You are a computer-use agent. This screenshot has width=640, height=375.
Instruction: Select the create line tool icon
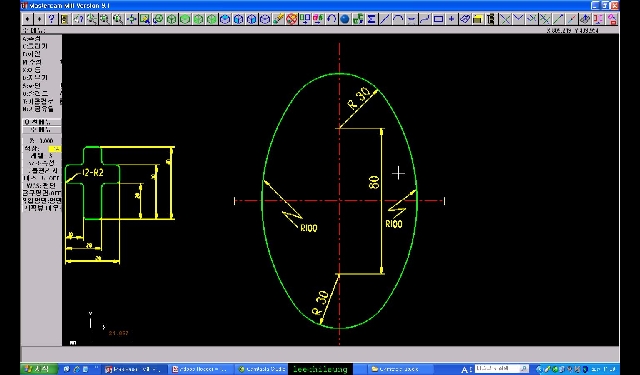[x=384, y=19]
